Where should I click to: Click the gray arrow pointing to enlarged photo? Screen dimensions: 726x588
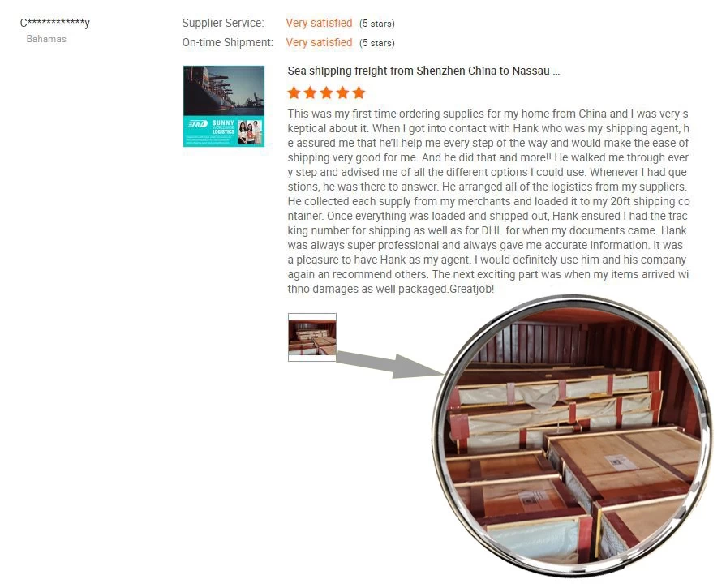[390, 365]
